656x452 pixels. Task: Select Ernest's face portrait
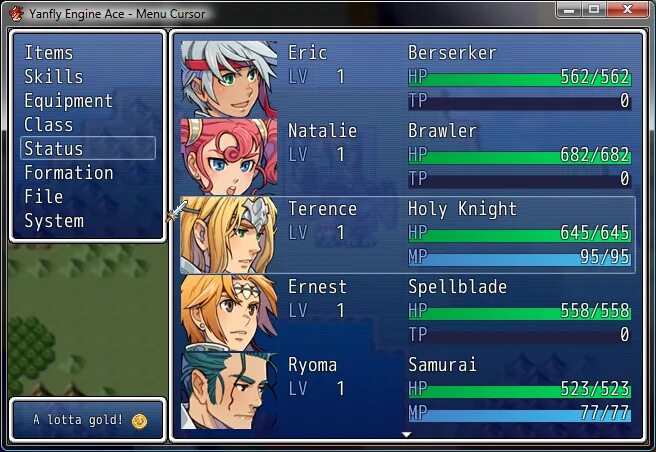(229, 313)
